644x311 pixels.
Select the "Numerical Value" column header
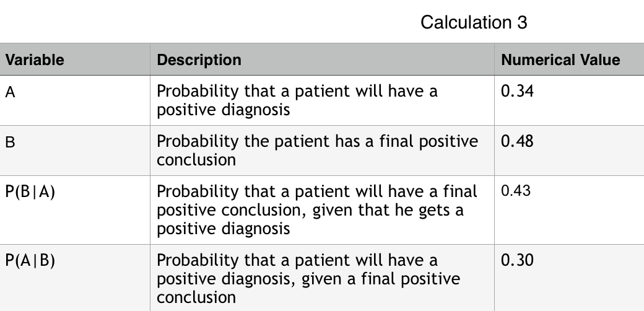[560, 60]
